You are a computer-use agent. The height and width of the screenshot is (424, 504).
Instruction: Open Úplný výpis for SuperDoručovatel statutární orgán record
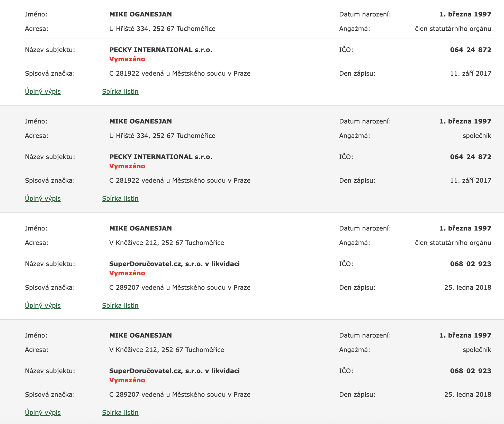(x=43, y=305)
